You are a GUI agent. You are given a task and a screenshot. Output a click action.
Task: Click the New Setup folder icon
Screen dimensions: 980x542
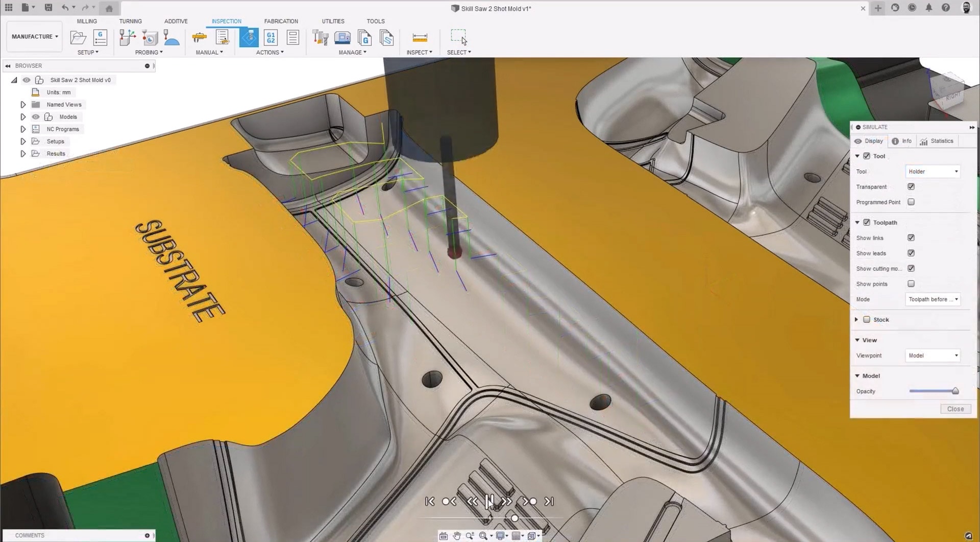coord(78,38)
